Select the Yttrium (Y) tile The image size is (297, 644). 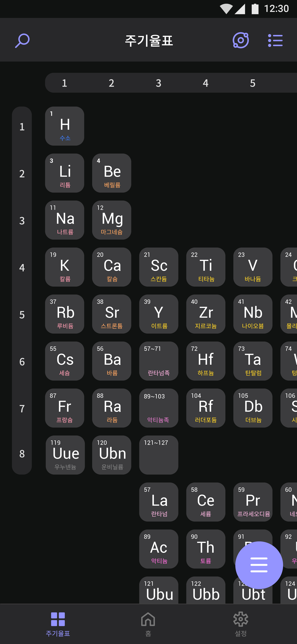coord(159,314)
